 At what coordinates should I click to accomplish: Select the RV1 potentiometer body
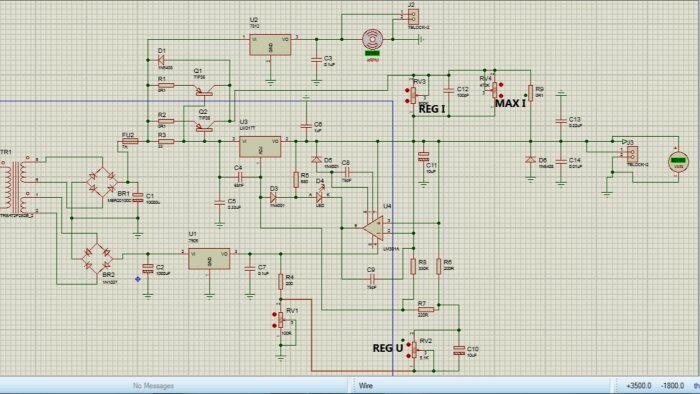[x=281, y=320]
